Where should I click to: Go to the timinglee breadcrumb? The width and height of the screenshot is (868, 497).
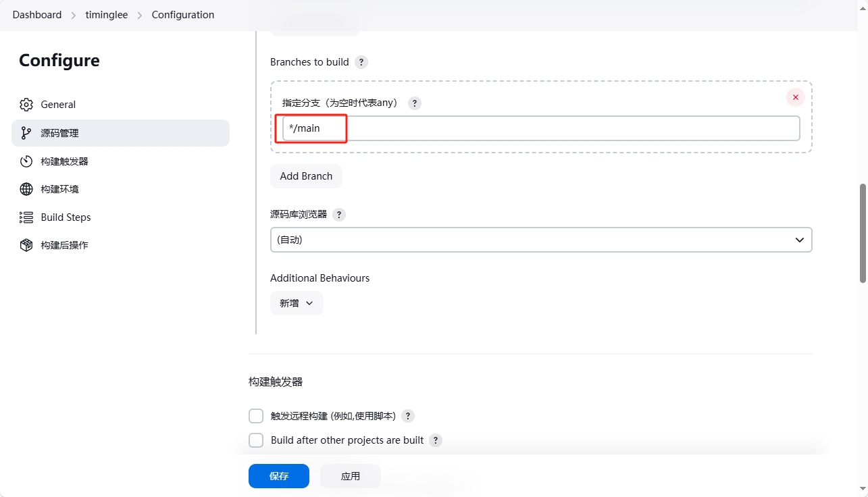click(x=107, y=15)
